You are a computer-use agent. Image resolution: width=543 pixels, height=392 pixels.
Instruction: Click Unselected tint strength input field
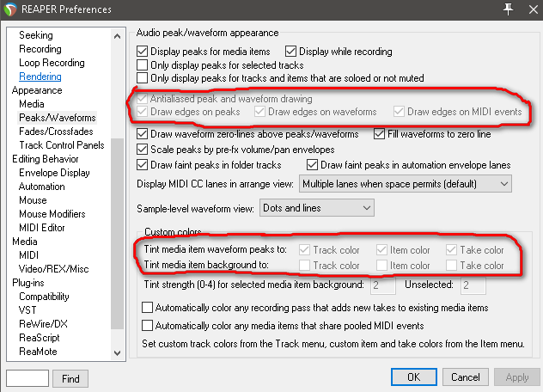coord(473,285)
